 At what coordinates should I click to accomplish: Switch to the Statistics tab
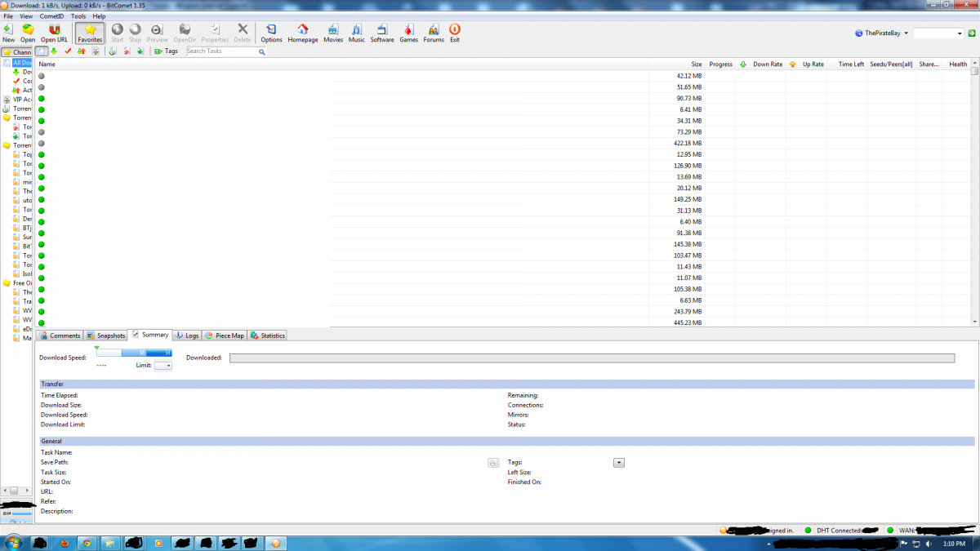[268, 335]
